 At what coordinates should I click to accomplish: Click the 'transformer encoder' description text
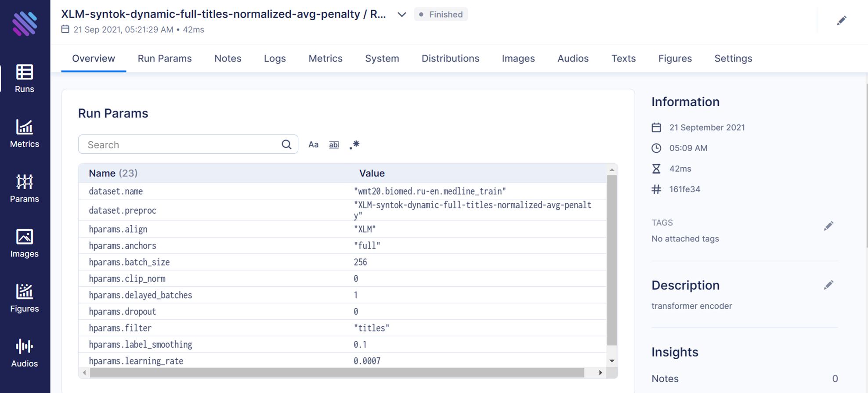click(692, 306)
